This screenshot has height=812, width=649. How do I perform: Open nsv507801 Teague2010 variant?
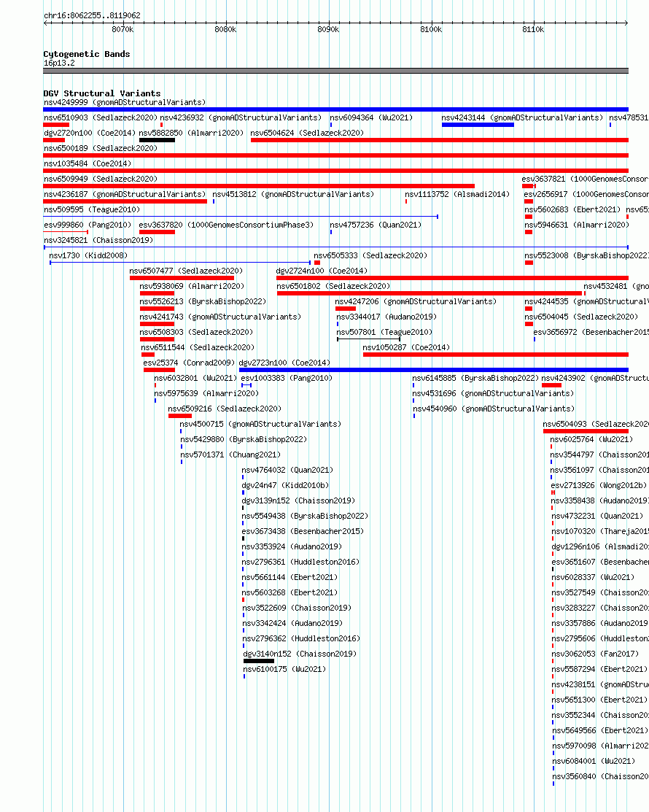(384, 332)
